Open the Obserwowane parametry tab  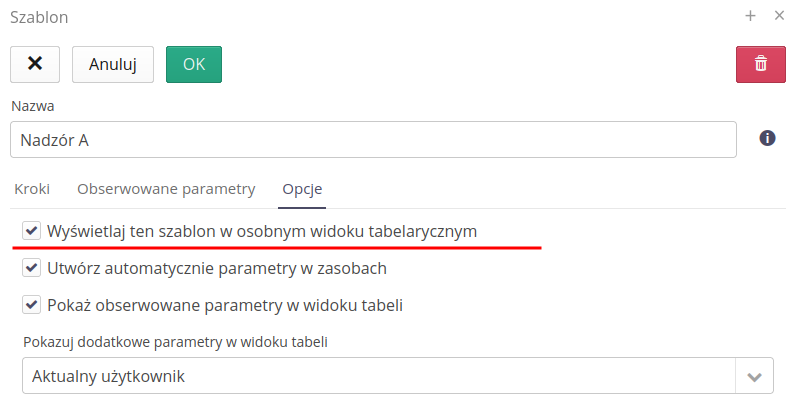(x=166, y=188)
